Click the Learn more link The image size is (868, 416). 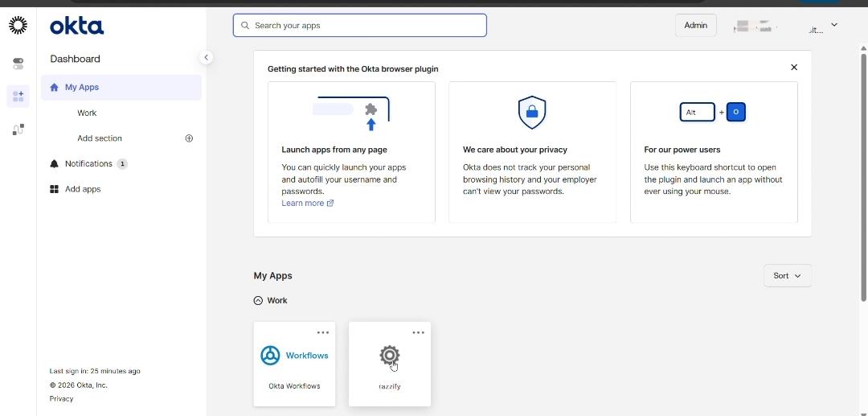[307, 204]
